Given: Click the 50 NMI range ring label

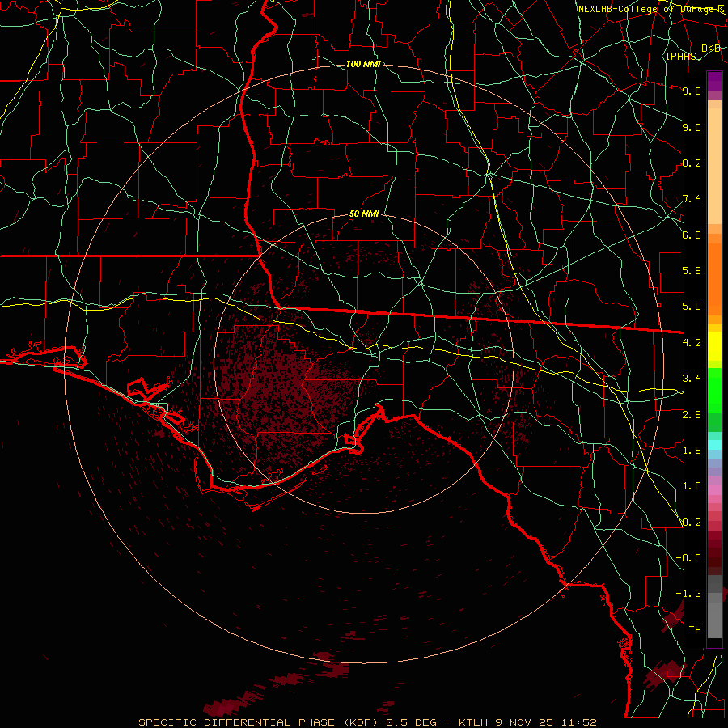Looking at the screenshot, I should pos(364,214).
